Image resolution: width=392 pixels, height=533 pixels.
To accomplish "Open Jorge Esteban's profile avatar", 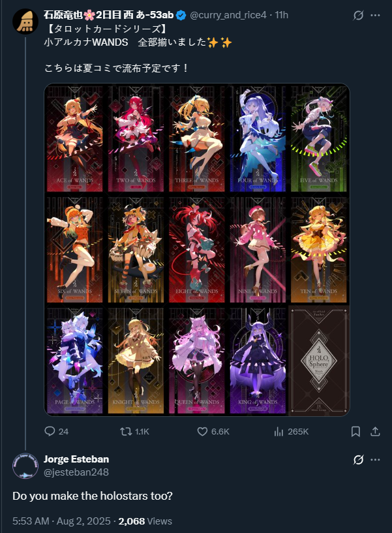I will (25, 466).
